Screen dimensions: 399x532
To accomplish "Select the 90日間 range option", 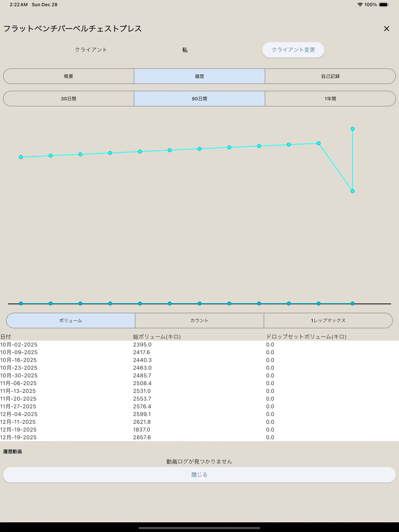I will click(199, 99).
